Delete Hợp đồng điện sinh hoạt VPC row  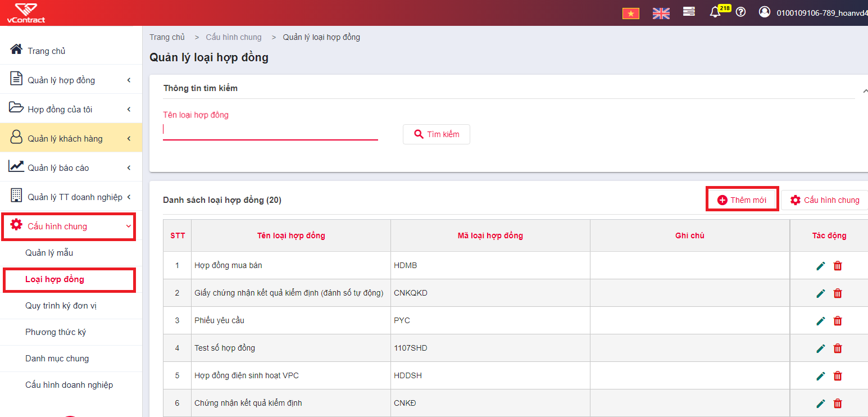click(838, 376)
